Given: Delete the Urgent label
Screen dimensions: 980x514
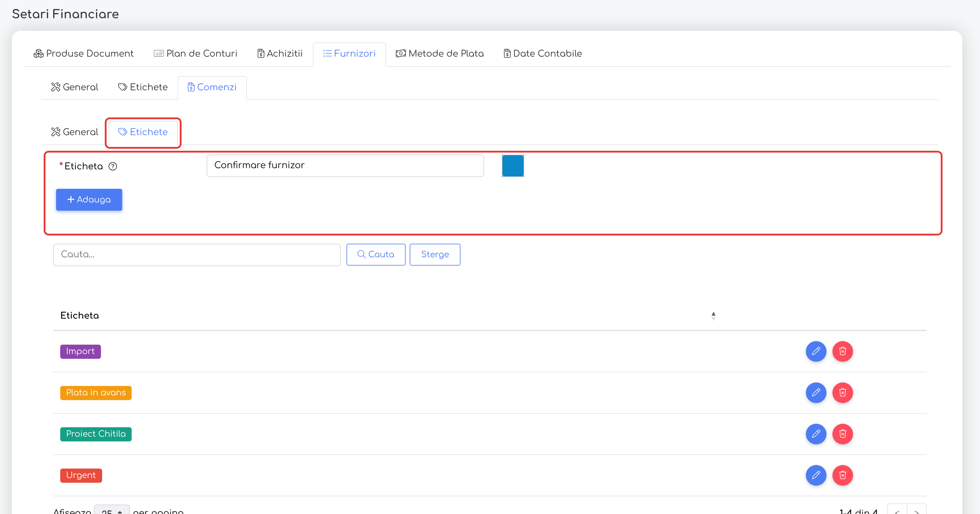Looking at the screenshot, I should click(842, 475).
